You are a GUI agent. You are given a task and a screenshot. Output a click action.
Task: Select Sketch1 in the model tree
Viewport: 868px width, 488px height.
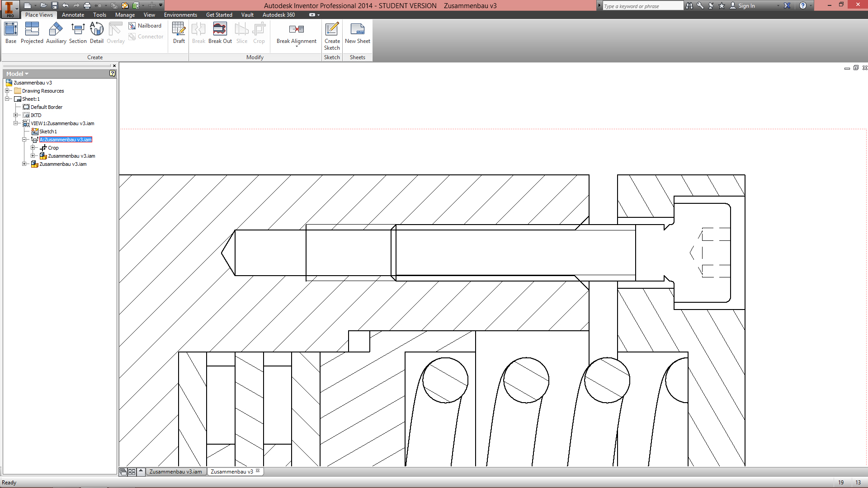pos(47,131)
